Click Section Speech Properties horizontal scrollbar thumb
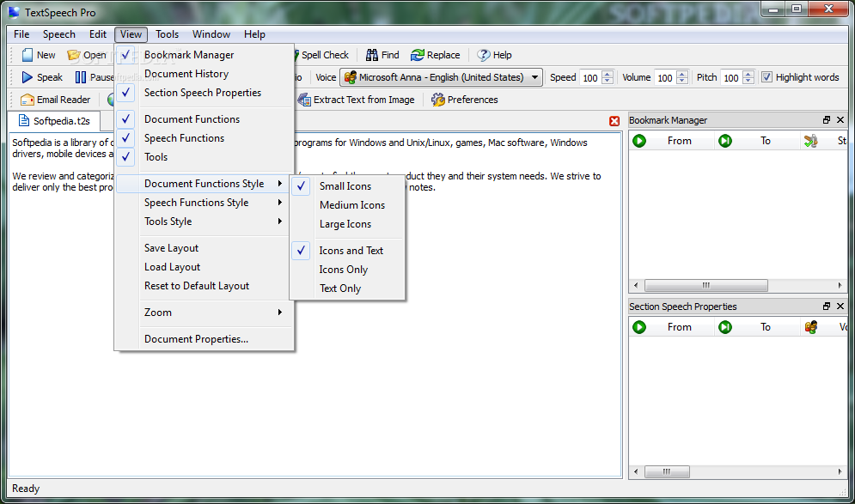This screenshot has height=504, width=855. (667, 472)
